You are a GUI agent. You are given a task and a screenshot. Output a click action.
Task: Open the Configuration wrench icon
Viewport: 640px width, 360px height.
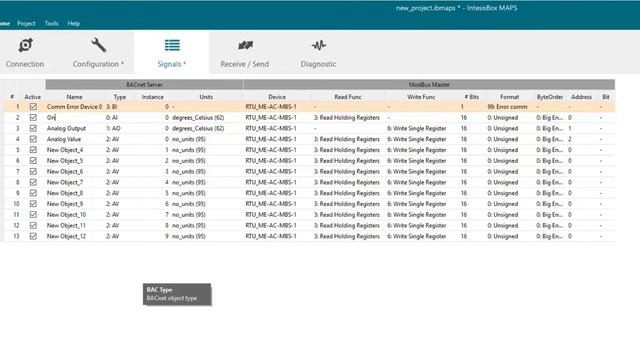pyautogui.click(x=98, y=45)
